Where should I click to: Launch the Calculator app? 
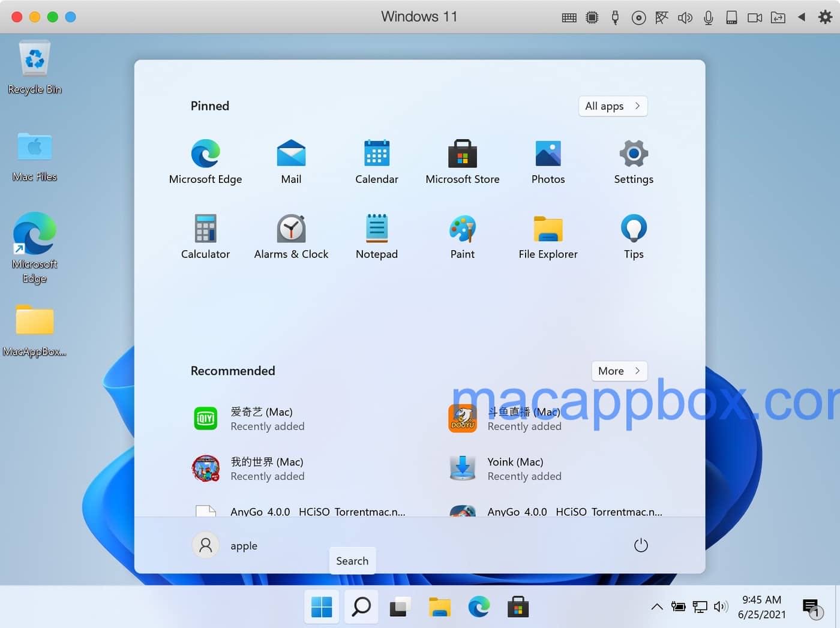(x=205, y=237)
